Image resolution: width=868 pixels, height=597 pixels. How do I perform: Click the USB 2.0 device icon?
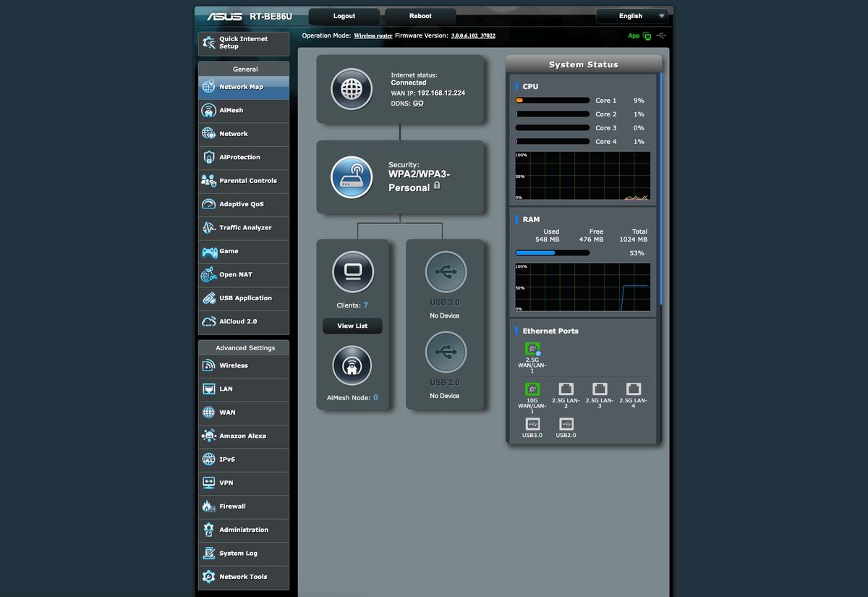point(446,352)
